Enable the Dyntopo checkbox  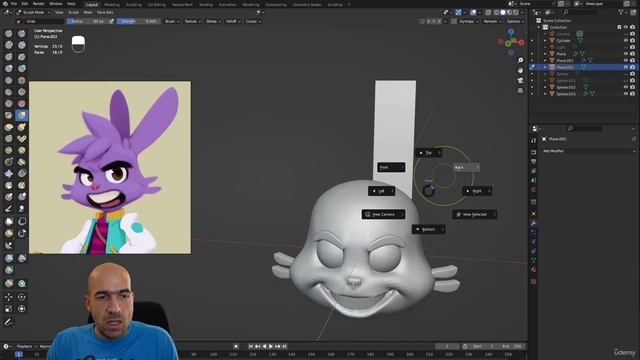[454, 21]
